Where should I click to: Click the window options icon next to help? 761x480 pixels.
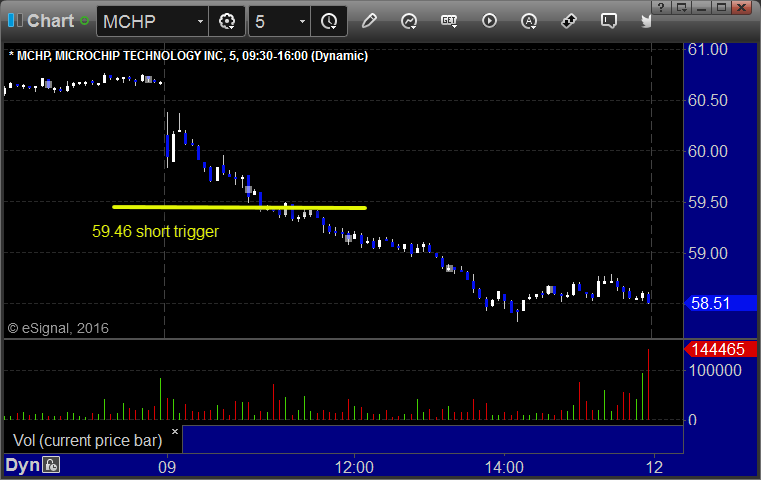coord(681,7)
